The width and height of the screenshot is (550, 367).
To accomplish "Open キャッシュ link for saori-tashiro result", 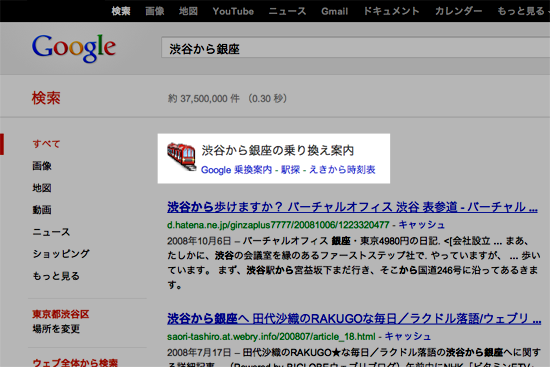I will [x=408, y=336].
